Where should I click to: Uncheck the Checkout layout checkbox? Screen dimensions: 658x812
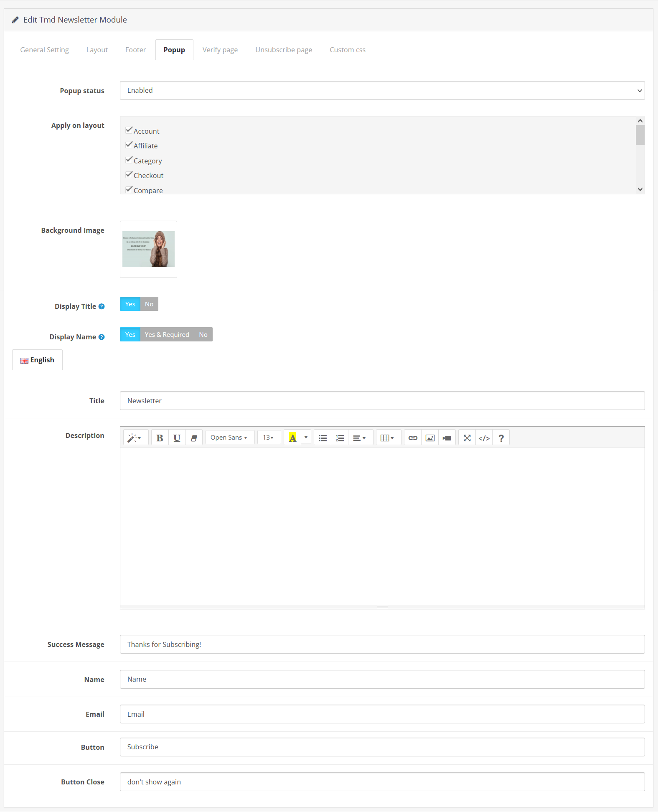point(129,175)
